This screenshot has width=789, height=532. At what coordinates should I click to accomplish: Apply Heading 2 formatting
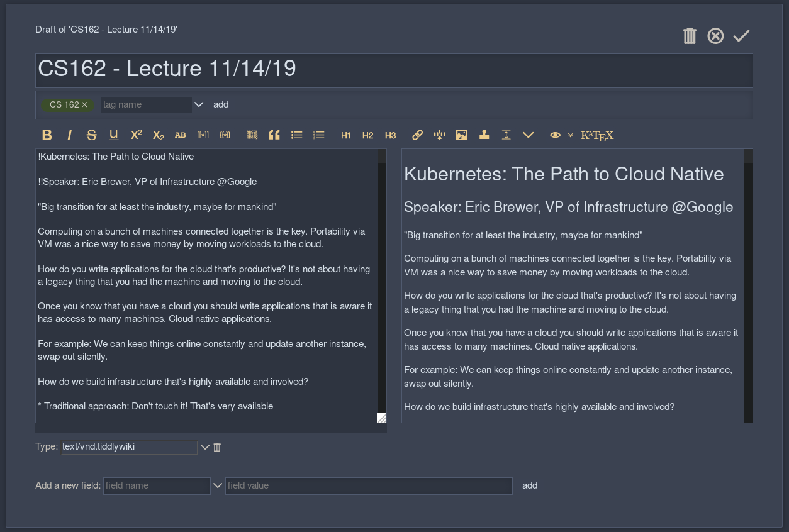click(368, 135)
